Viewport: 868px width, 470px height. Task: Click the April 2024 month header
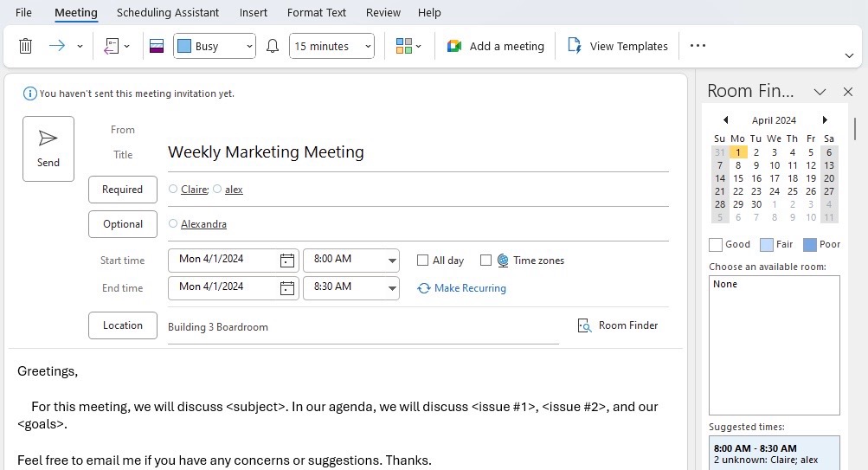pos(774,120)
